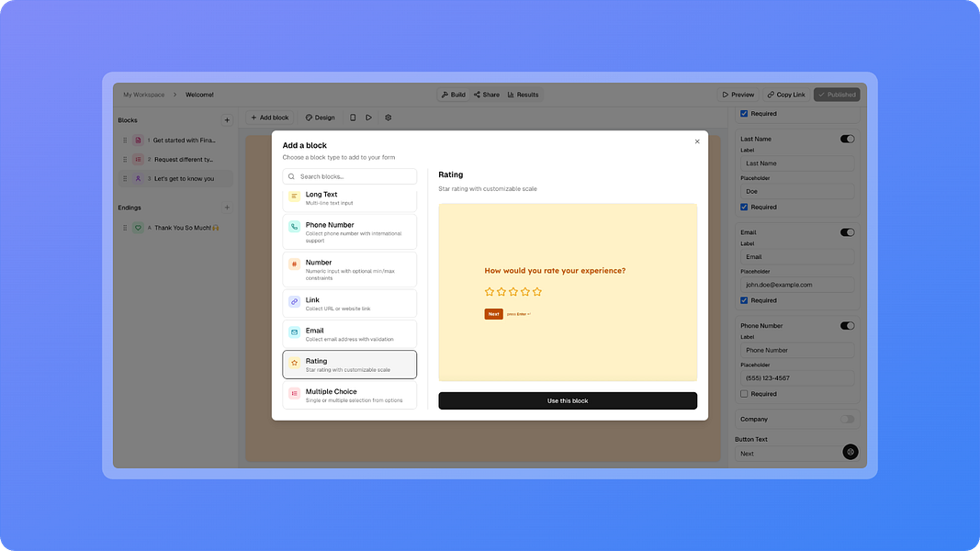Click the Long Text block icon

(x=295, y=197)
